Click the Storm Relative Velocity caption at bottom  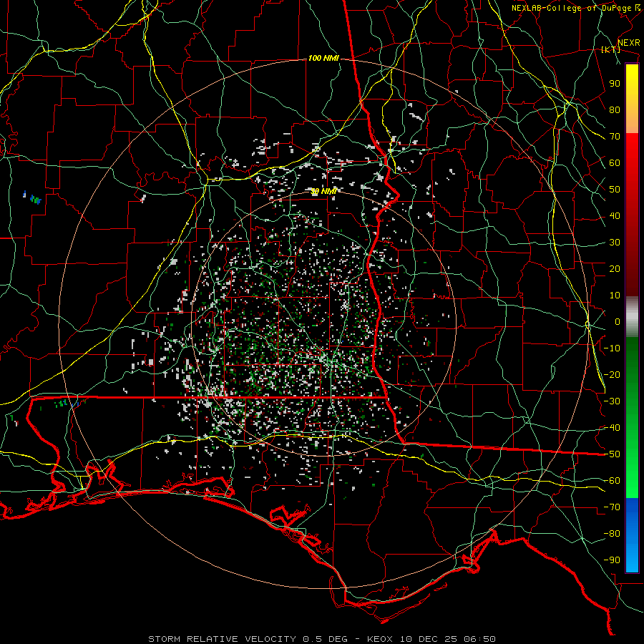coord(322,639)
